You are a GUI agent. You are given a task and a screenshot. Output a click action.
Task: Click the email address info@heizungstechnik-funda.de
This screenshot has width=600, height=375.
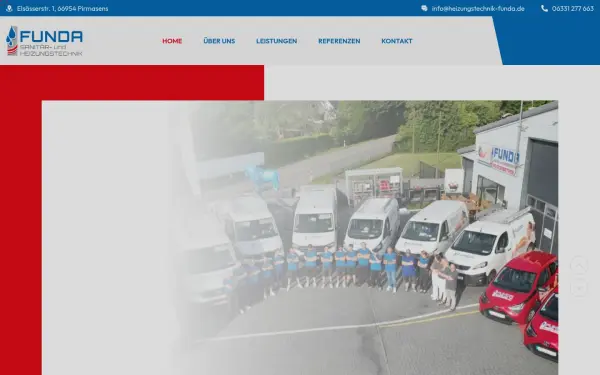point(478,8)
